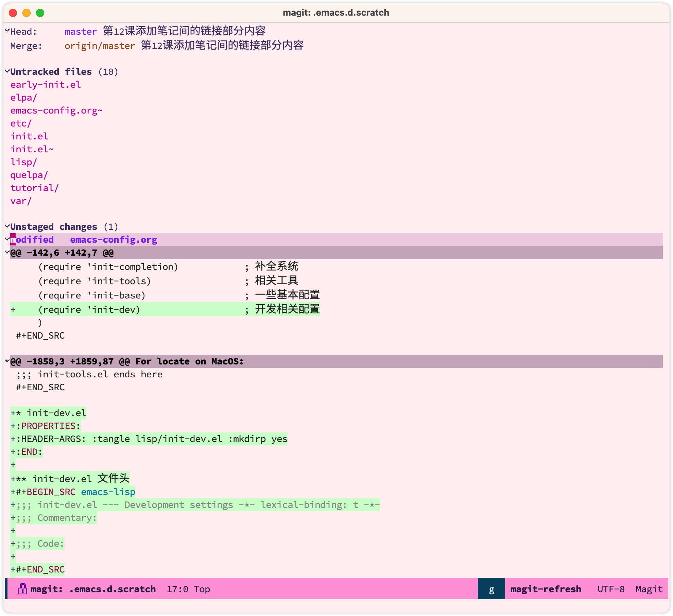Click 'magit-refresh' command in mode line

pyautogui.click(x=546, y=589)
